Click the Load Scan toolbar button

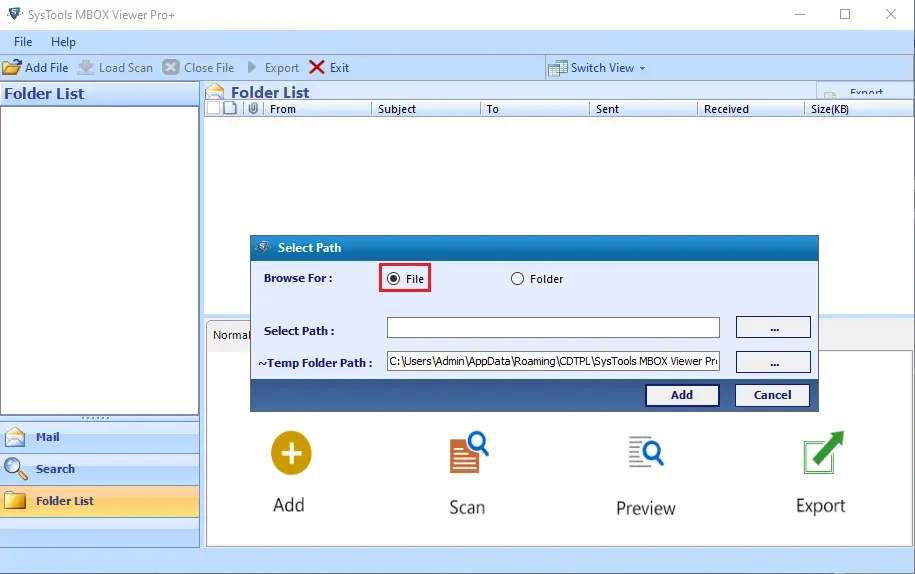point(115,68)
